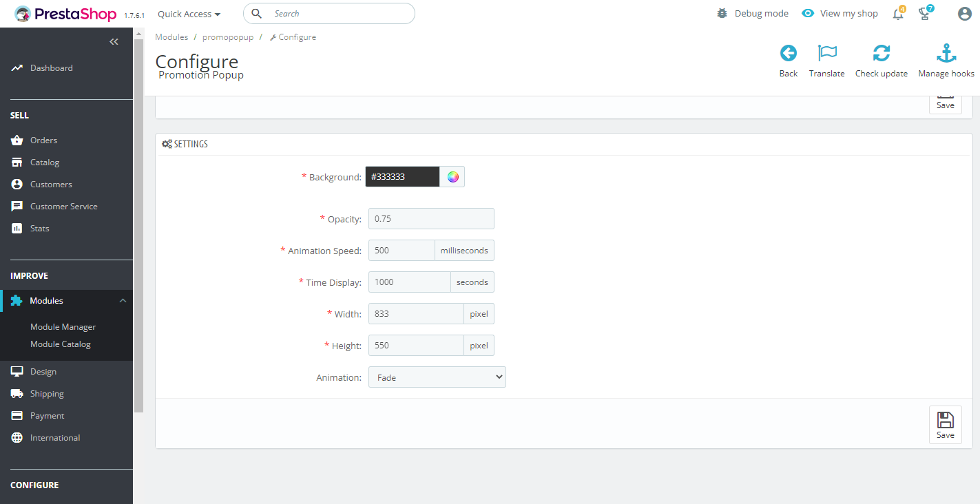Open the Quick Access dropdown
Viewport: 980px width, 504px height.
[189, 14]
